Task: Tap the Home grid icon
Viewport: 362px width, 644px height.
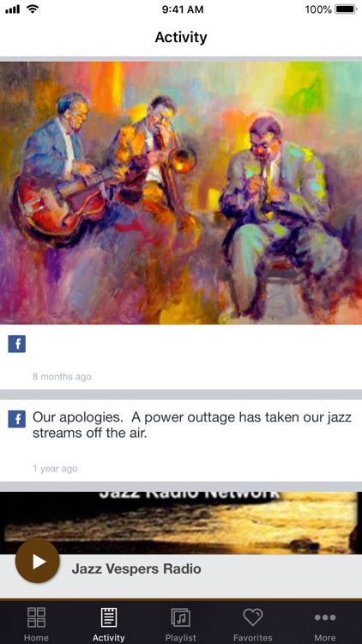Action: pos(36,617)
